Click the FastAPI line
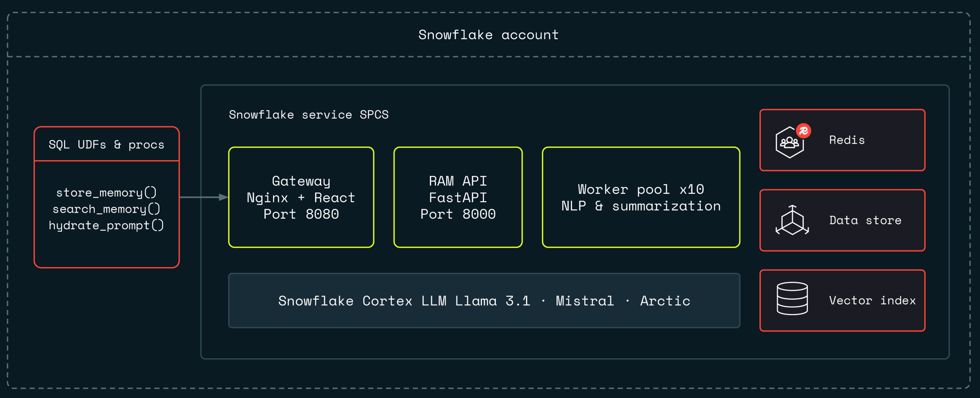 pos(458,197)
